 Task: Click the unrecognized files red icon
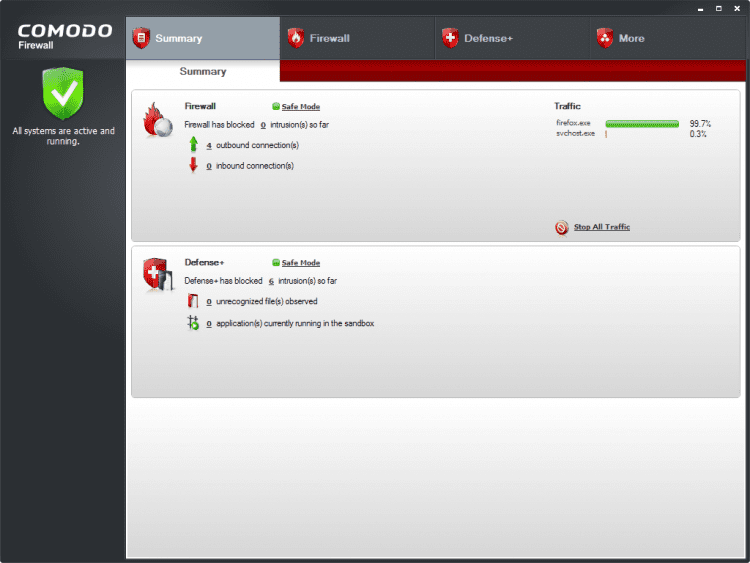point(193,301)
